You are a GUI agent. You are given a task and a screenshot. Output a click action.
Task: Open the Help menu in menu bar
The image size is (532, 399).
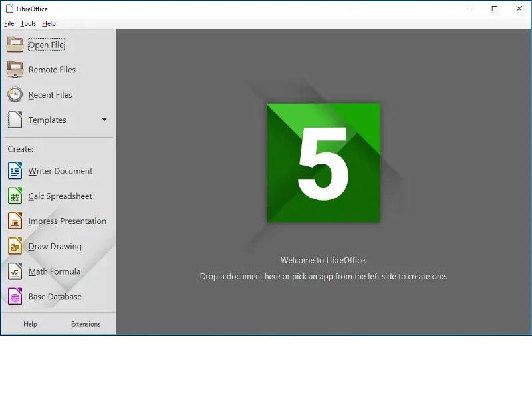coord(49,23)
